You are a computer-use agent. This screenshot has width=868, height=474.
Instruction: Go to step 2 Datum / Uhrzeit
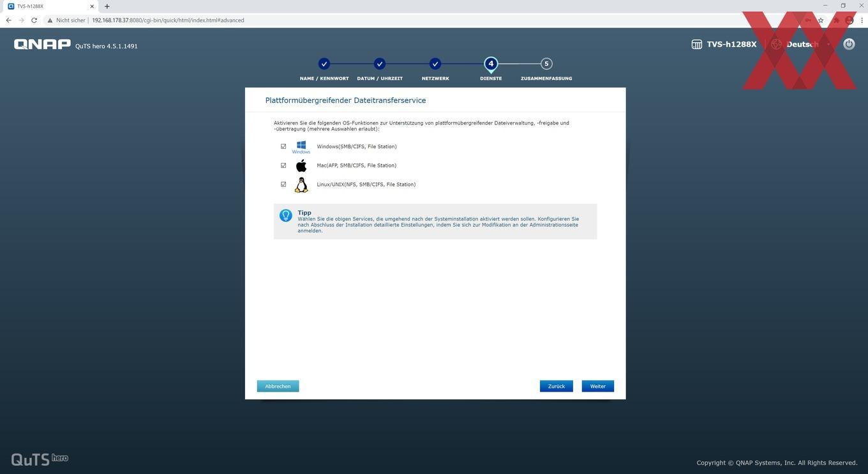pyautogui.click(x=380, y=64)
